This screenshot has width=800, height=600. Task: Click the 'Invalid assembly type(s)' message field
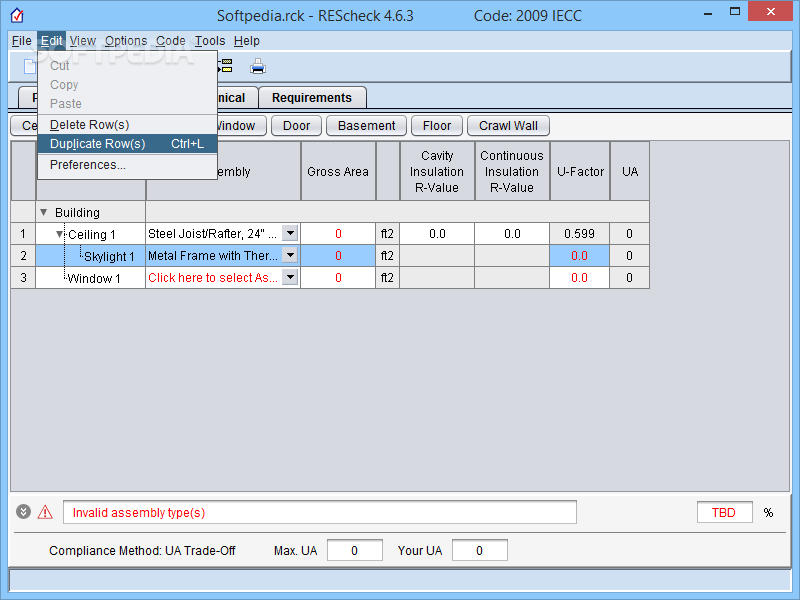tap(320, 512)
